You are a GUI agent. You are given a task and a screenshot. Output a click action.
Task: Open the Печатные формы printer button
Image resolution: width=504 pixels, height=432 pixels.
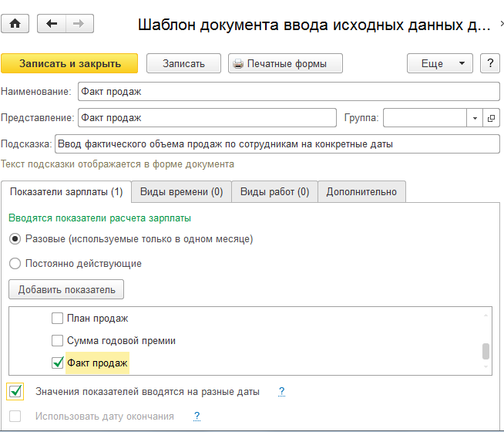pos(286,63)
